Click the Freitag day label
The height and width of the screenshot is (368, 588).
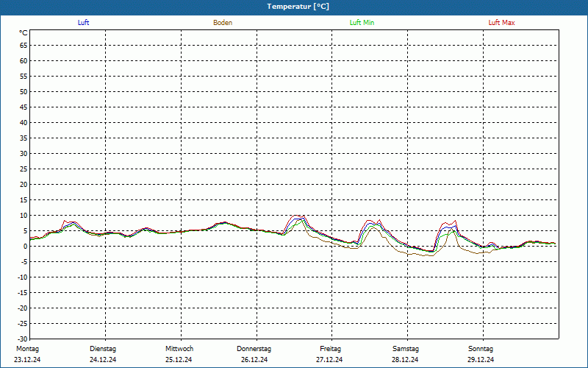[x=330, y=349]
